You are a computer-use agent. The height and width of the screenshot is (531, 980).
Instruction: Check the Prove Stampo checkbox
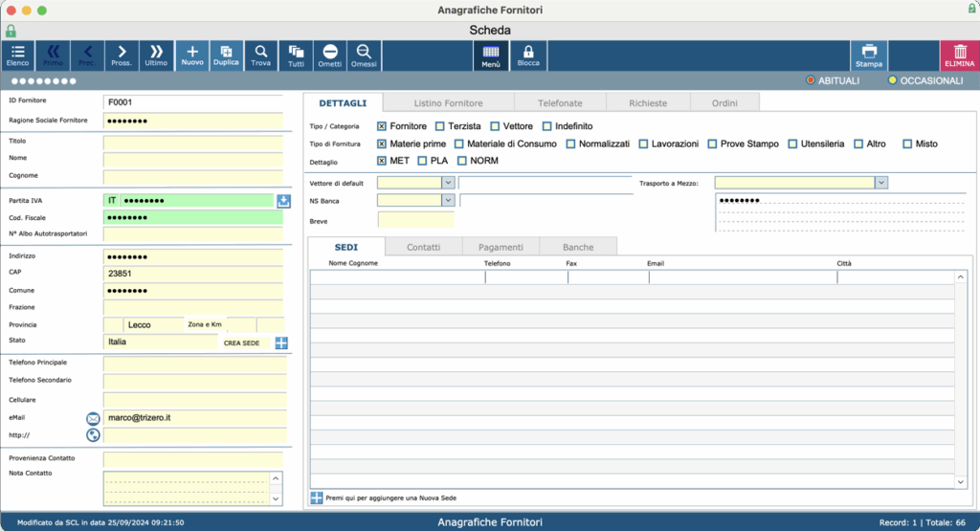[x=712, y=144]
